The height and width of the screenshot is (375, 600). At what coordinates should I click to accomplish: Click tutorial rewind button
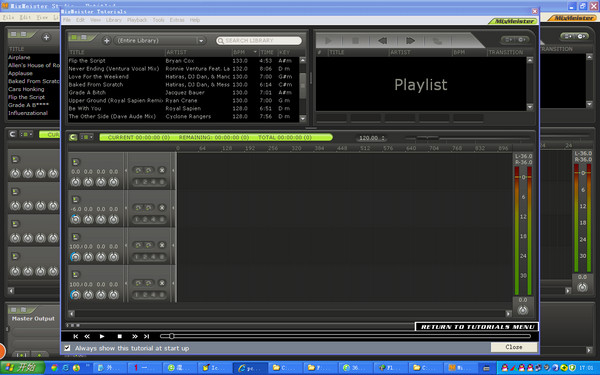pos(87,336)
